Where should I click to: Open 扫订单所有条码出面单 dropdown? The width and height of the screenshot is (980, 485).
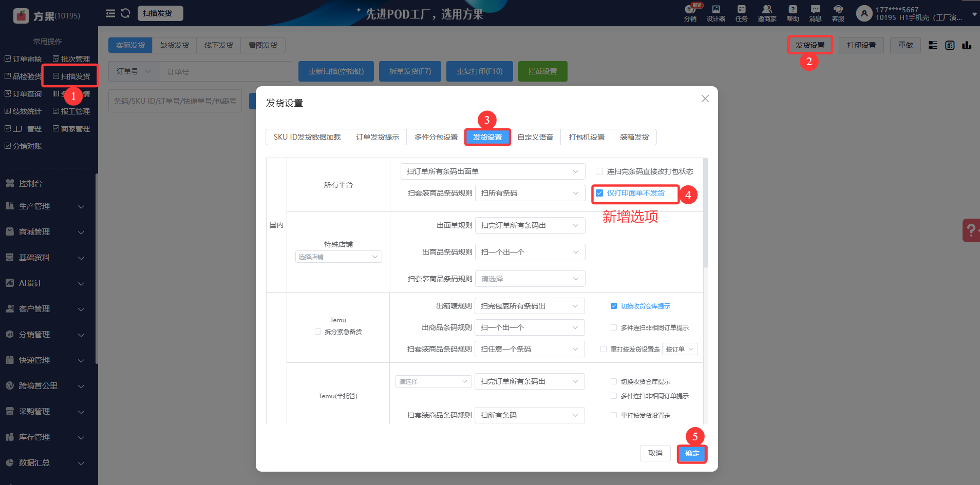[492, 171]
